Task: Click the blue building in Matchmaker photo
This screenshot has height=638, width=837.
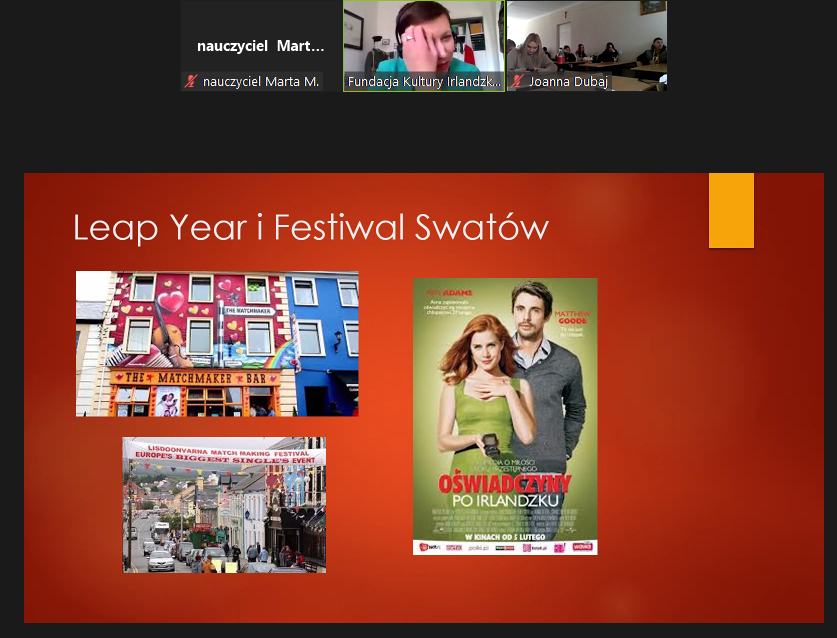Action: click(x=325, y=340)
